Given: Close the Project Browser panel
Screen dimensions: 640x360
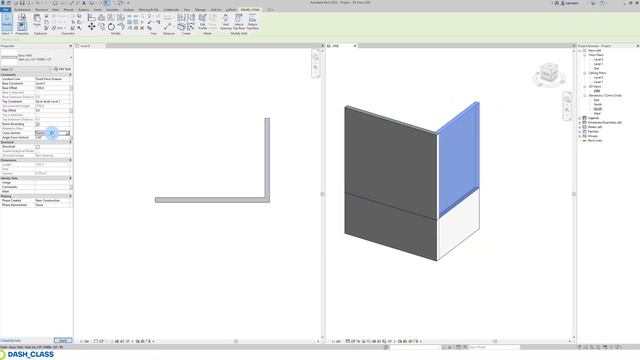Looking at the screenshot, I should pos(638,46).
